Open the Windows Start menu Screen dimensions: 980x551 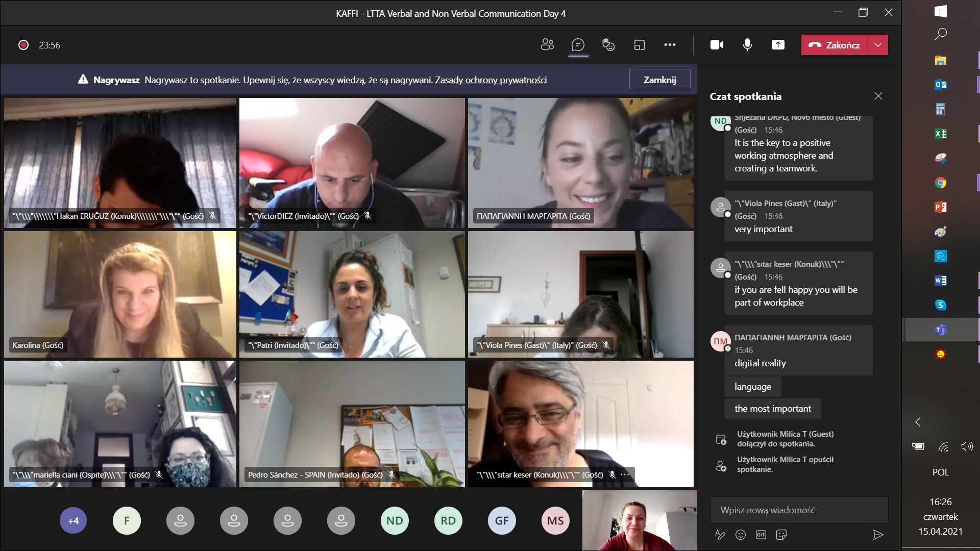pyautogui.click(x=941, y=11)
